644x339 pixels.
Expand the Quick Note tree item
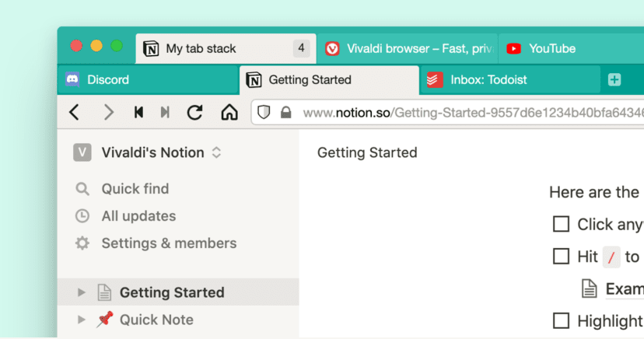[82, 320]
